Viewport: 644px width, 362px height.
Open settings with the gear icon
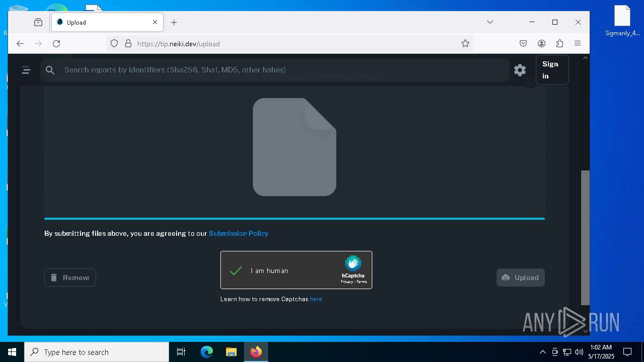click(520, 70)
